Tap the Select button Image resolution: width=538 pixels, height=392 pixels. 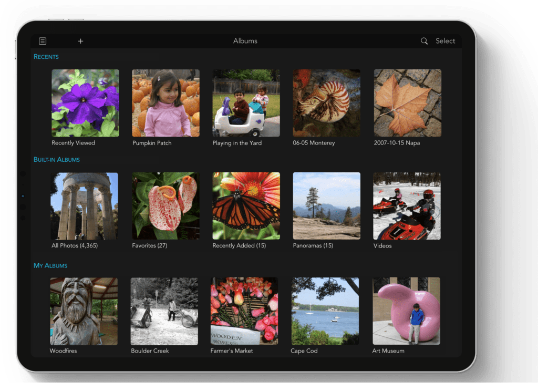[446, 41]
